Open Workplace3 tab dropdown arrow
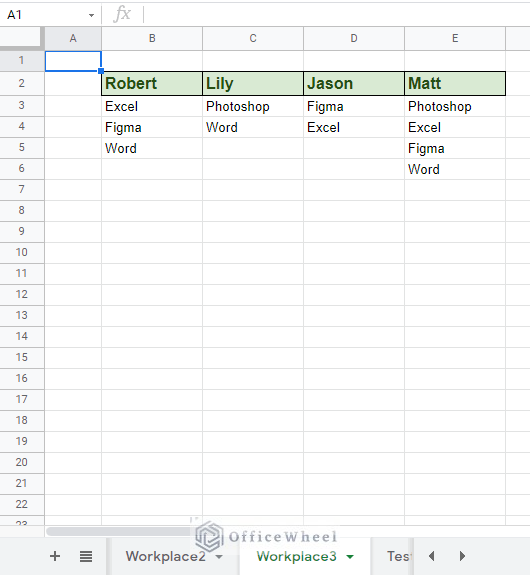The height and width of the screenshot is (575, 530). click(x=350, y=557)
